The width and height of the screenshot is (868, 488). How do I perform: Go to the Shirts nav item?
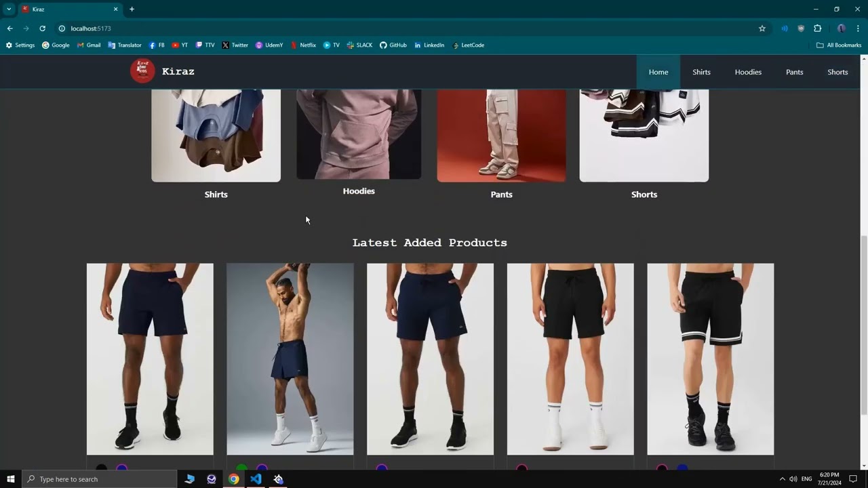coord(701,72)
